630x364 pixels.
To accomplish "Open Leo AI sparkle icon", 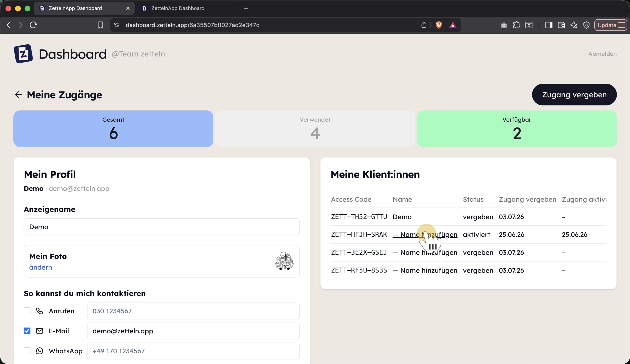I will [574, 25].
